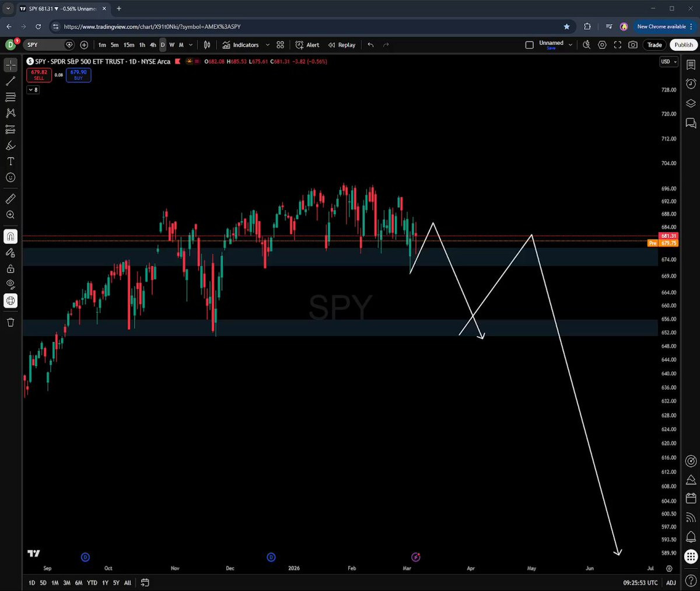This screenshot has width=700, height=591.
Task: Open the Watchlist panel icon
Action: point(691,65)
